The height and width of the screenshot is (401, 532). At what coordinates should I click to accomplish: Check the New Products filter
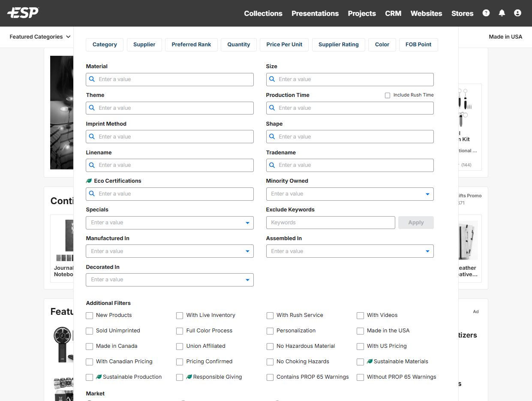[x=90, y=316]
